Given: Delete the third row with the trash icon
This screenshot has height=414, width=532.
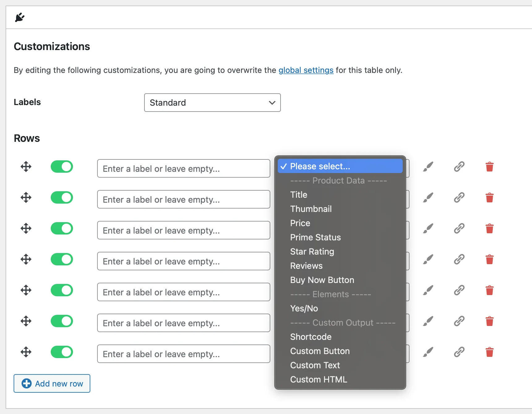Looking at the screenshot, I should (489, 229).
